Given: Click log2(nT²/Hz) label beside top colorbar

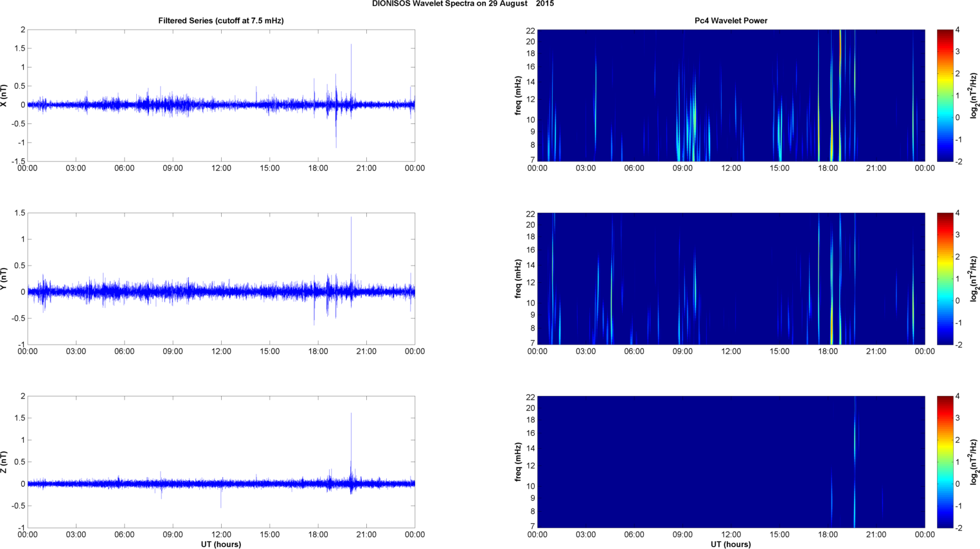Looking at the screenshot, I should pos(975,95).
